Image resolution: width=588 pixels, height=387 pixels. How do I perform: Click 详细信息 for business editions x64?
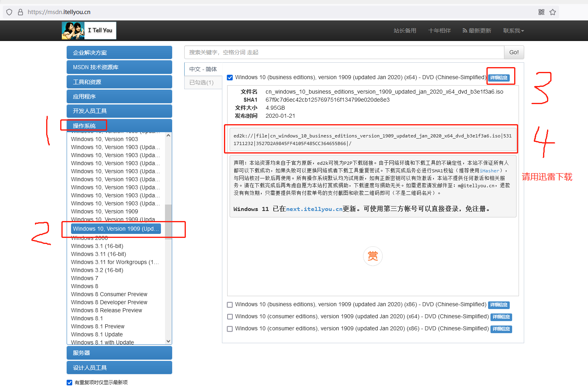499,78
